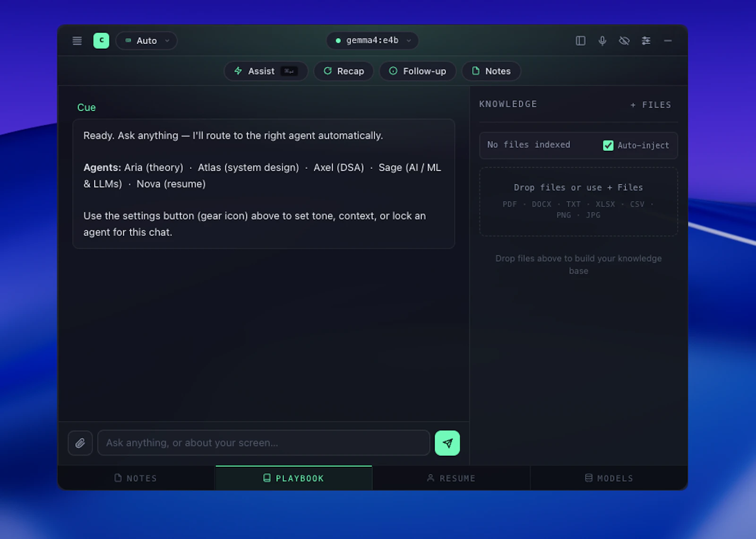Click the 'Cue' sender label
This screenshot has height=539, width=756.
point(86,107)
